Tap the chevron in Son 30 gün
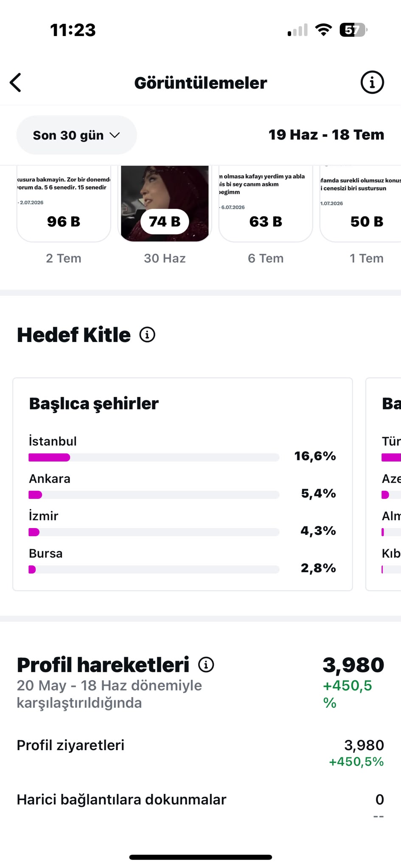401x868 pixels. coord(115,135)
